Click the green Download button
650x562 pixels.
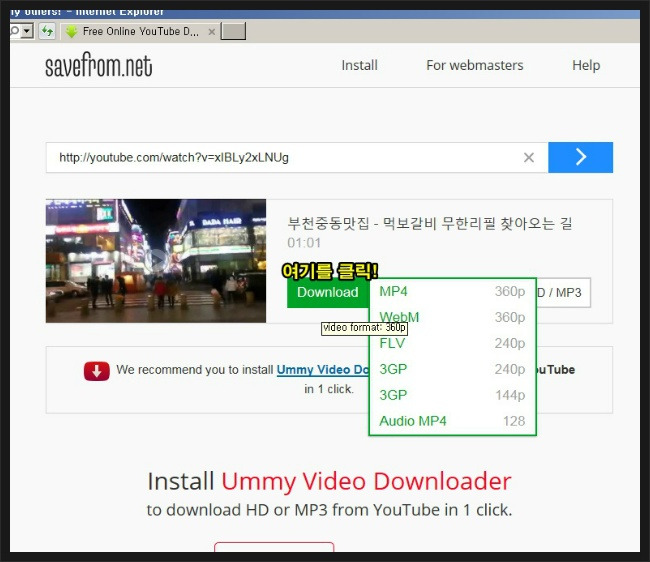tap(328, 292)
